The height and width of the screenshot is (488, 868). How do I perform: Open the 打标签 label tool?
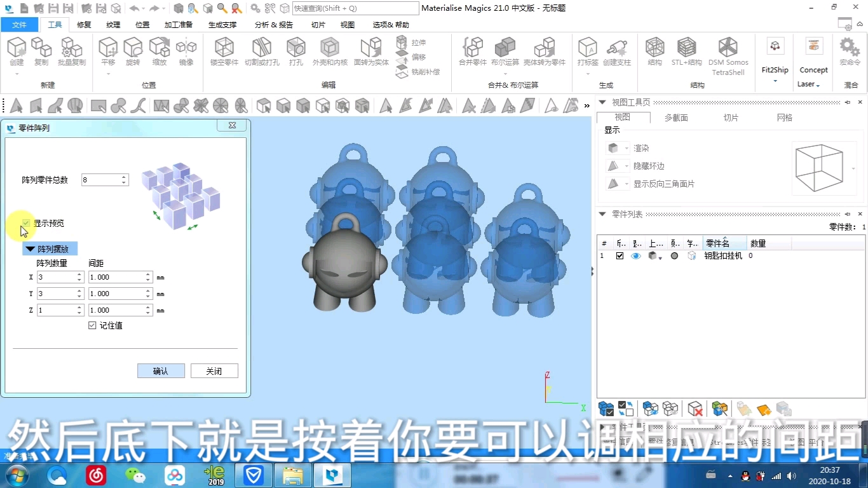588,51
